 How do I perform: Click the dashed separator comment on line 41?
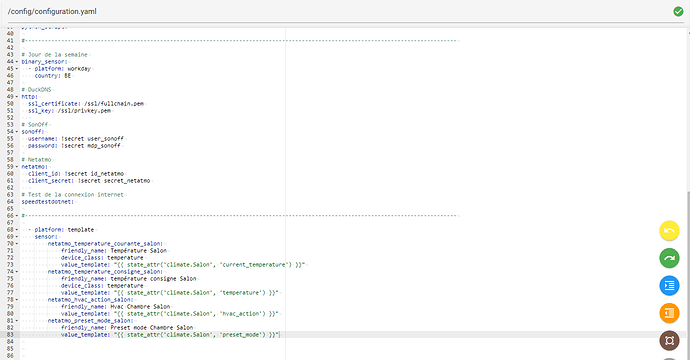[240, 40]
